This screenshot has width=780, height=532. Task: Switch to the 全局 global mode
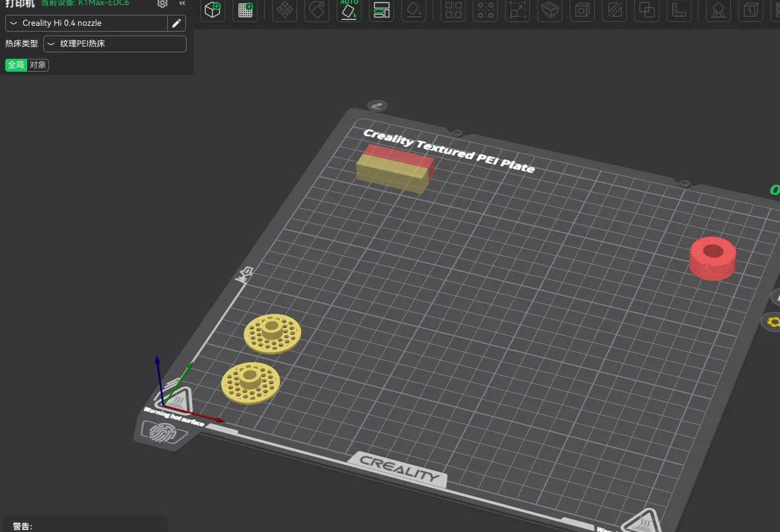pyautogui.click(x=16, y=65)
